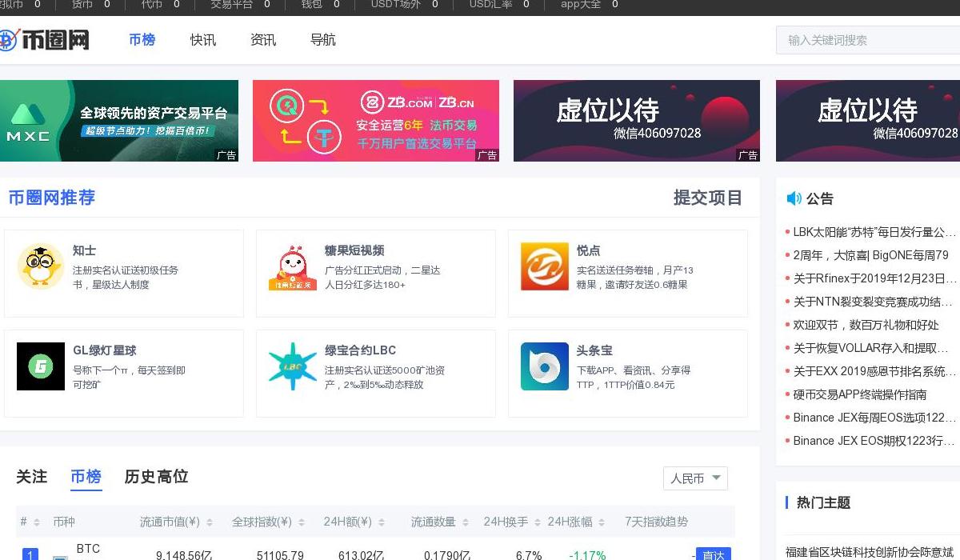Viewport: 960px width, 560px height.
Task: Sort by 流通数量 column
Action: (466, 522)
